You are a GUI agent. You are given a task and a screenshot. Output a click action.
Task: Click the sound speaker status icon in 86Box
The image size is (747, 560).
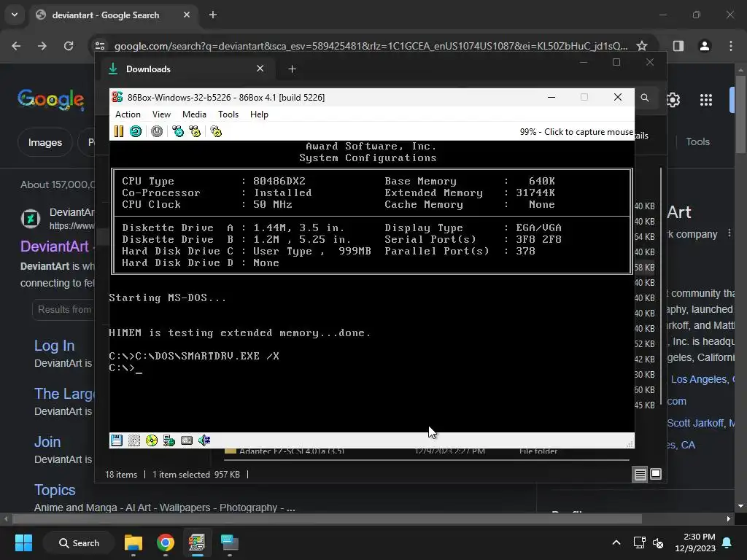204,440
